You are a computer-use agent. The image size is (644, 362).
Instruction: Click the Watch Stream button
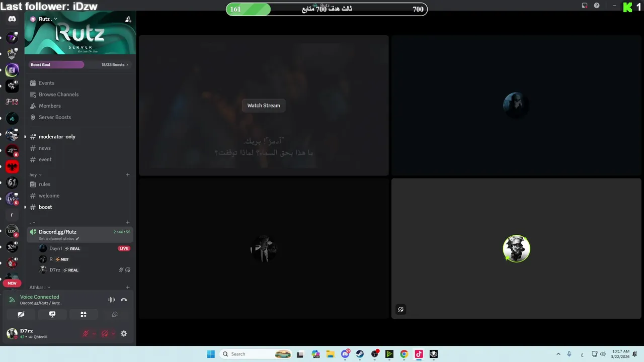point(264,106)
